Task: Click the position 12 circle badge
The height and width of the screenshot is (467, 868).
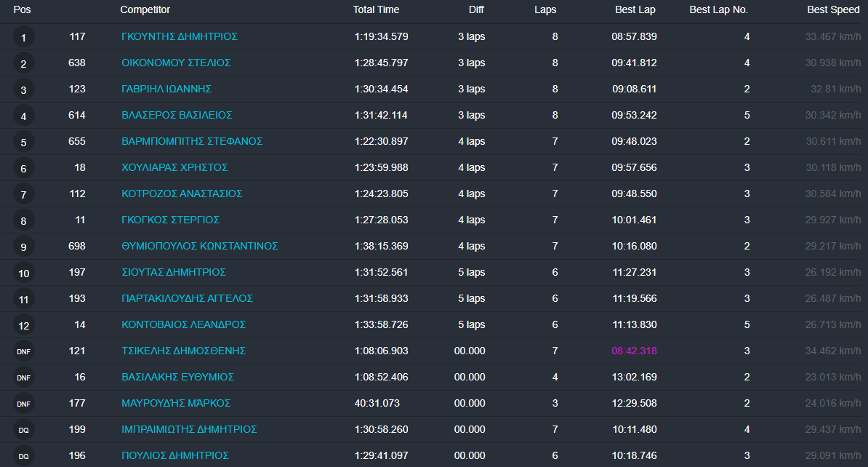Action: [23, 325]
